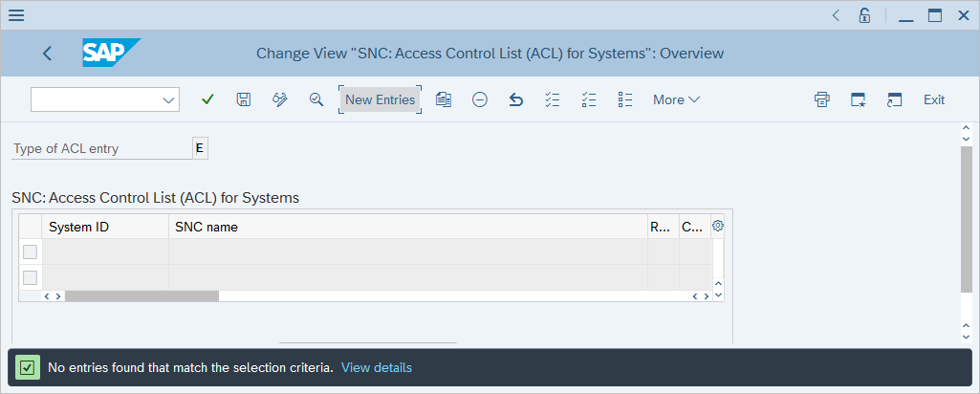Click the green checkmark Enter icon

pos(207,99)
